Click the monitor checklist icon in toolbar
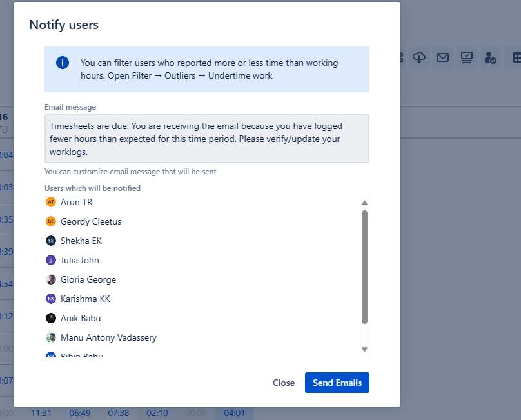Screen dimensions: 521x420 click(x=466, y=58)
